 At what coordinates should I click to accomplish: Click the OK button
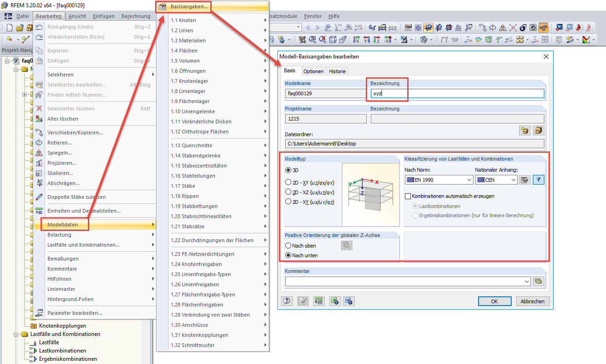495,301
